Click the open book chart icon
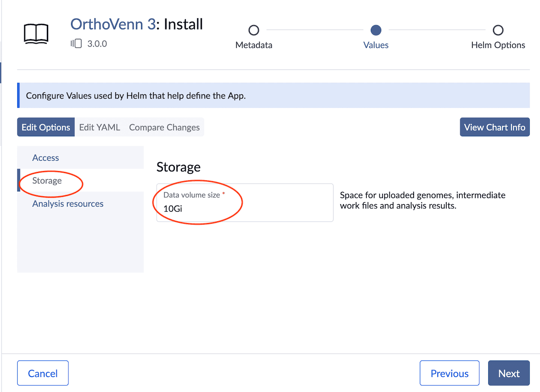 pos(36,34)
